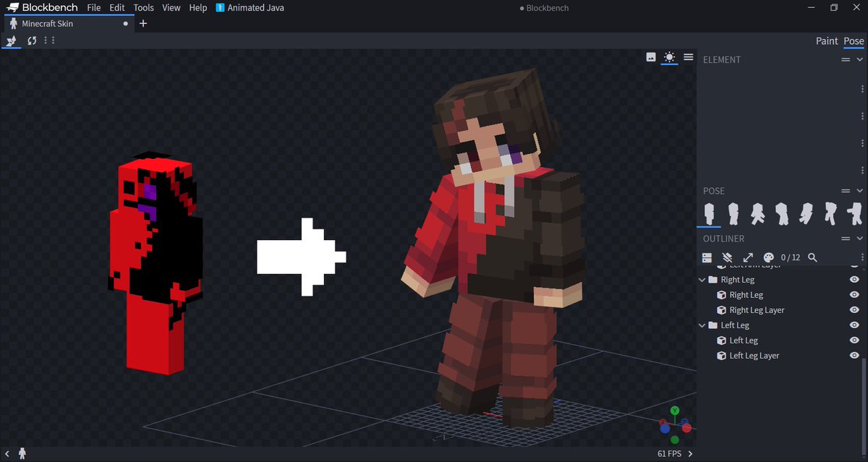The width and height of the screenshot is (868, 462).
Task: Open the View menu
Action: tap(171, 8)
